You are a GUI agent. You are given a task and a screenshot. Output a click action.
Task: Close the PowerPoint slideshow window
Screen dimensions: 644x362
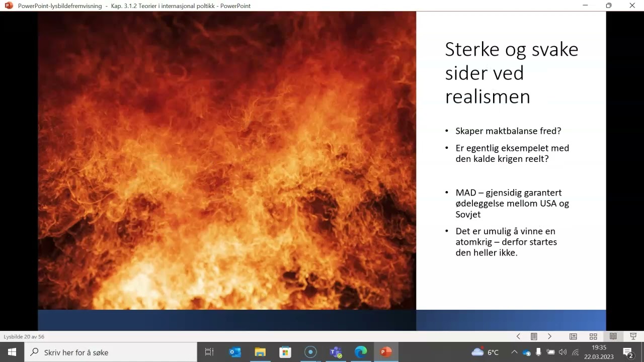point(632,6)
